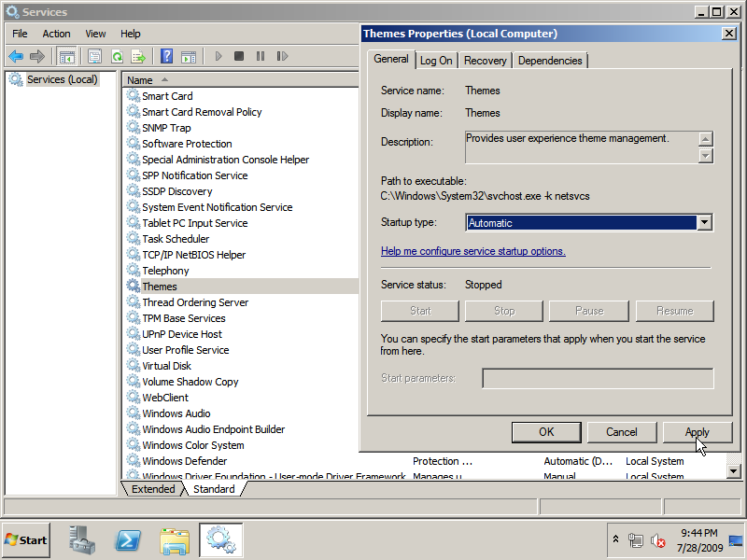Click the Forward arrow toolbar icon
The height and width of the screenshot is (560, 747).
pyautogui.click(x=37, y=57)
